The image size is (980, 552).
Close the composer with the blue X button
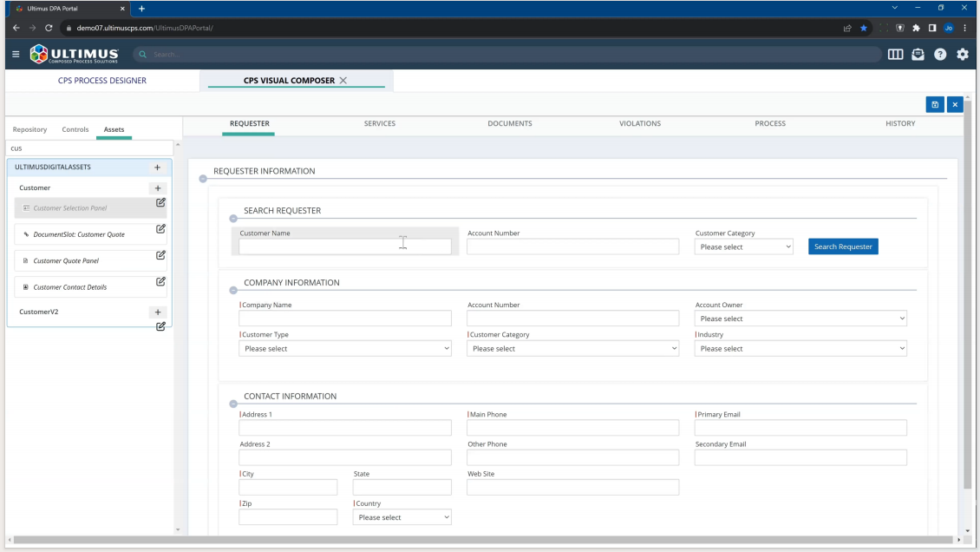pyautogui.click(x=955, y=104)
